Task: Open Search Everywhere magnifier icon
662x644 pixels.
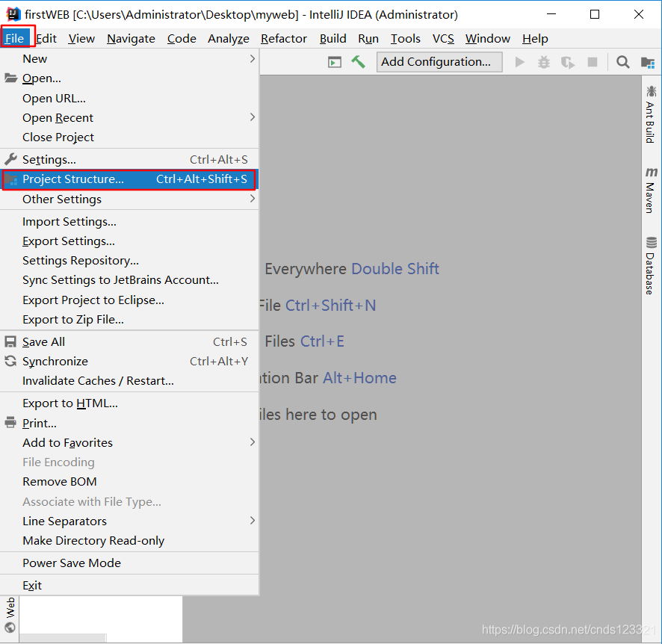Action: point(622,63)
